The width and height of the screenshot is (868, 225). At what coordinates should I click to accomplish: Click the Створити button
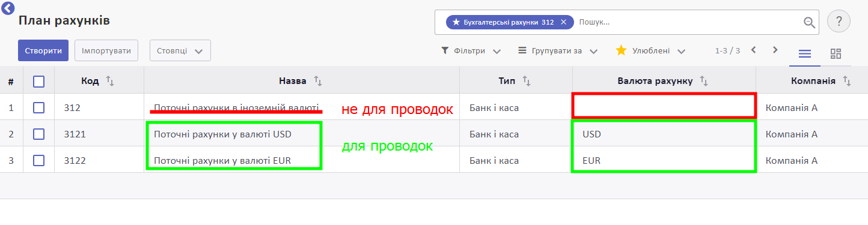click(43, 51)
